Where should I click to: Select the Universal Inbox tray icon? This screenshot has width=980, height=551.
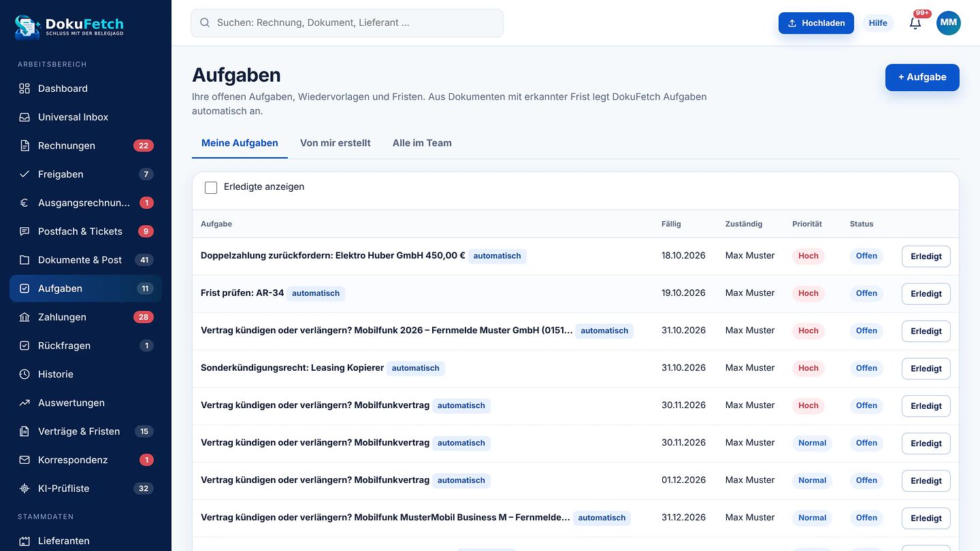click(24, 117)
